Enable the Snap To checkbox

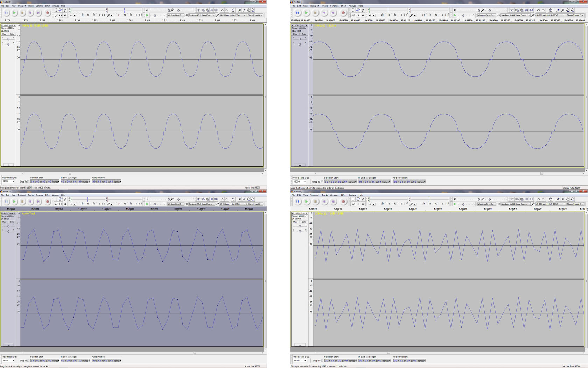click(x=29, y=182)
